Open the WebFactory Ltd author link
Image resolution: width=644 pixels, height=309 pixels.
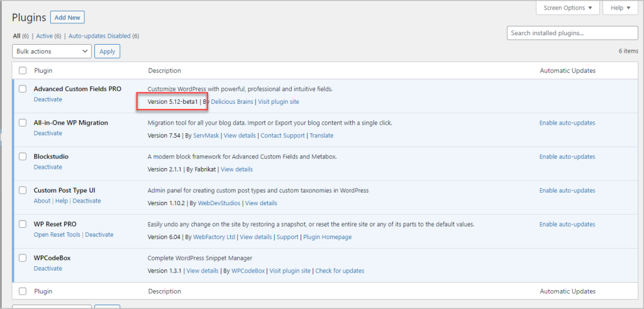(x=214, y=237)
